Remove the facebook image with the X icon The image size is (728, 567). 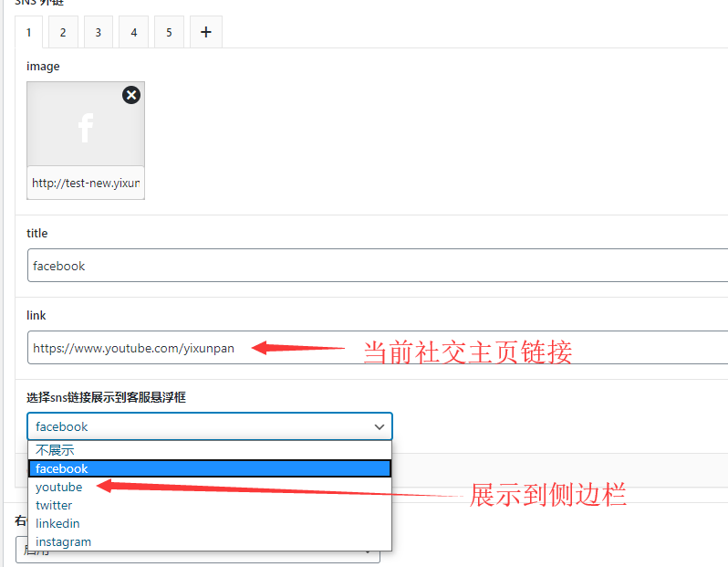point(131,95)
